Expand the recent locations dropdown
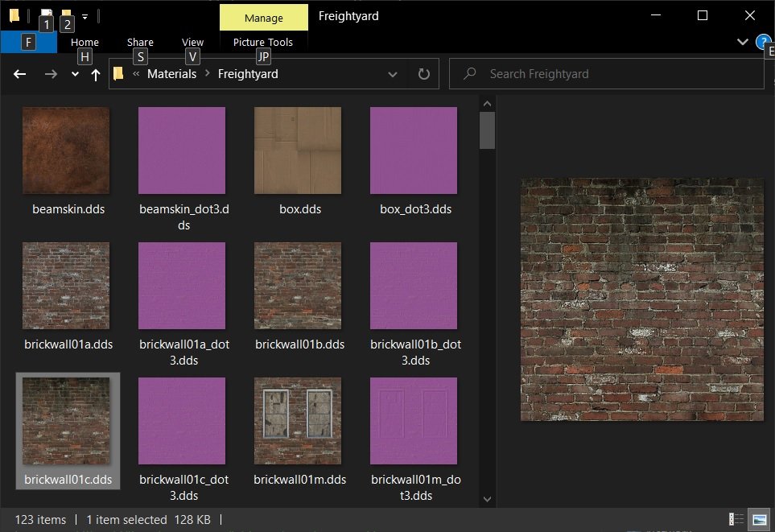Image resolution: width=775 pixels, height=532 pixels. point(75,74)
